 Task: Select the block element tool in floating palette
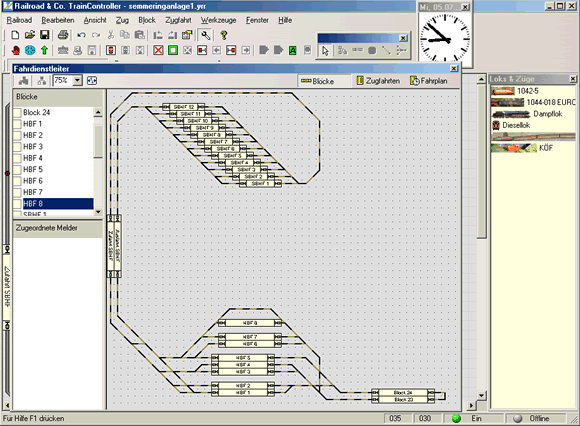(357, 50)
